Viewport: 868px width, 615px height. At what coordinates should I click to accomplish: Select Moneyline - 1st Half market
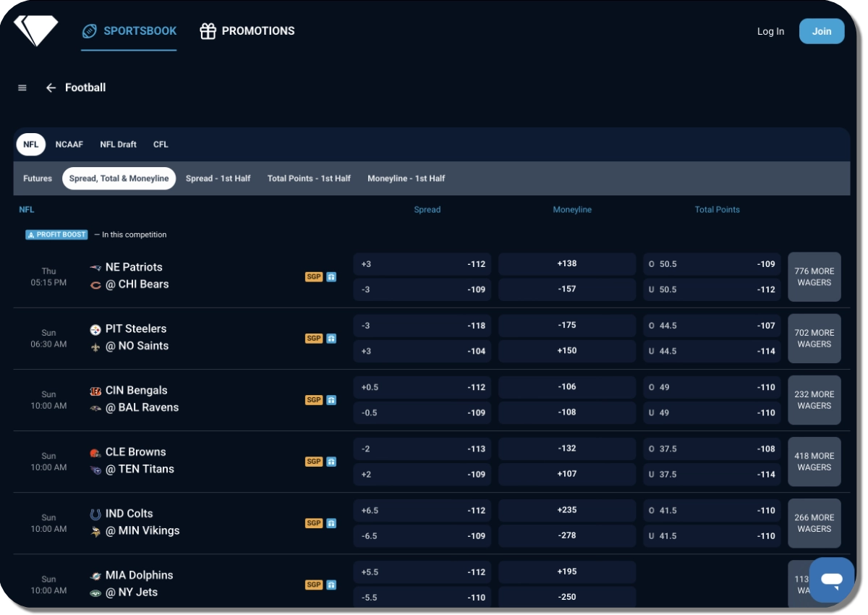407,179
